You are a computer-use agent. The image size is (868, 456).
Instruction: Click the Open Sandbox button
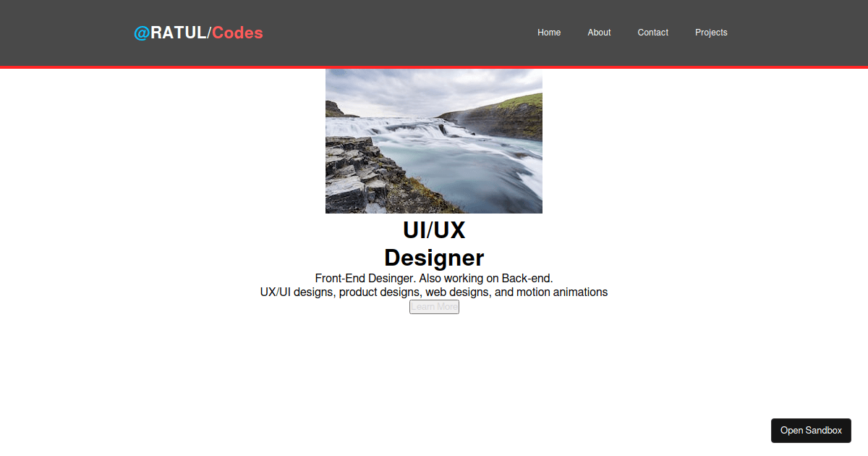(811, 430)
